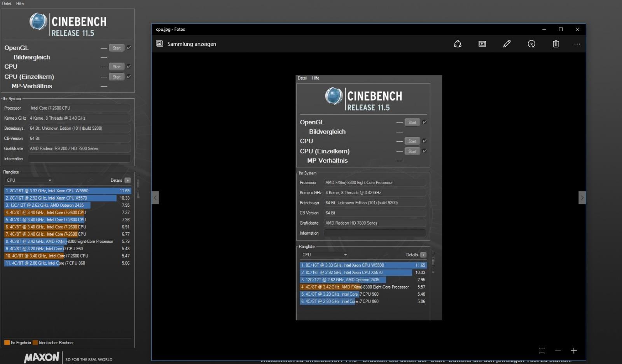Viewport: 622px width, 364px height.
Task: Select ranking row with score 7.37
Action: click(x=68, y=212)
